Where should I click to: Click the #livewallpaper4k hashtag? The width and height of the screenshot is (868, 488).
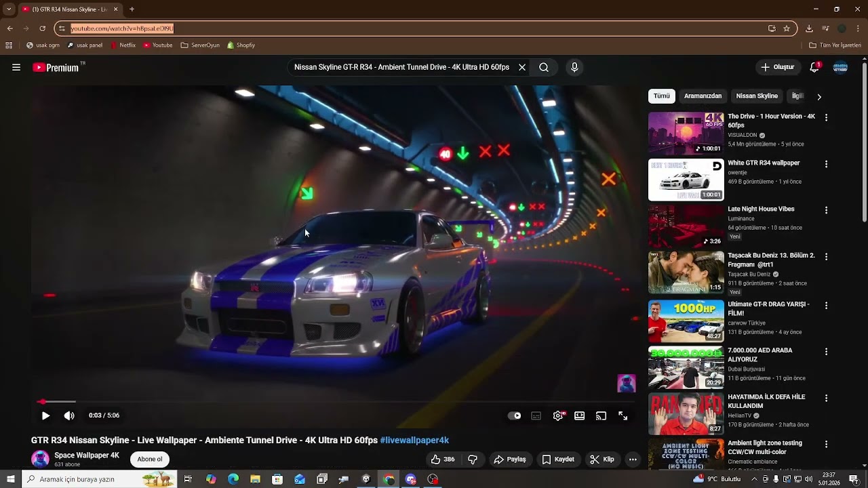(414, 440)
